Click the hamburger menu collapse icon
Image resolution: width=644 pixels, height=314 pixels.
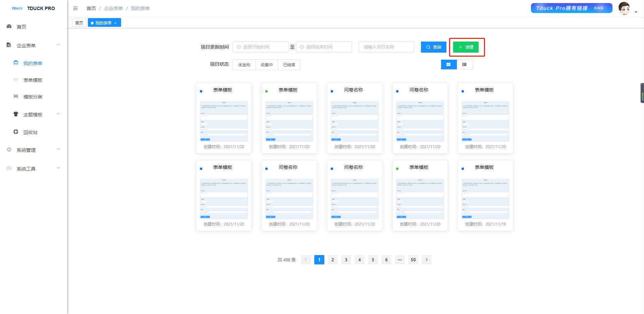[x=75, y=8]
